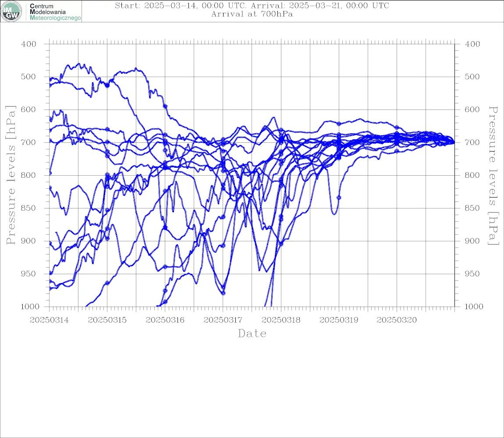The height and width of the screenshot is (438, 504).
Task: Click the right axis 850 label
Action: click(x=472, y=208)
